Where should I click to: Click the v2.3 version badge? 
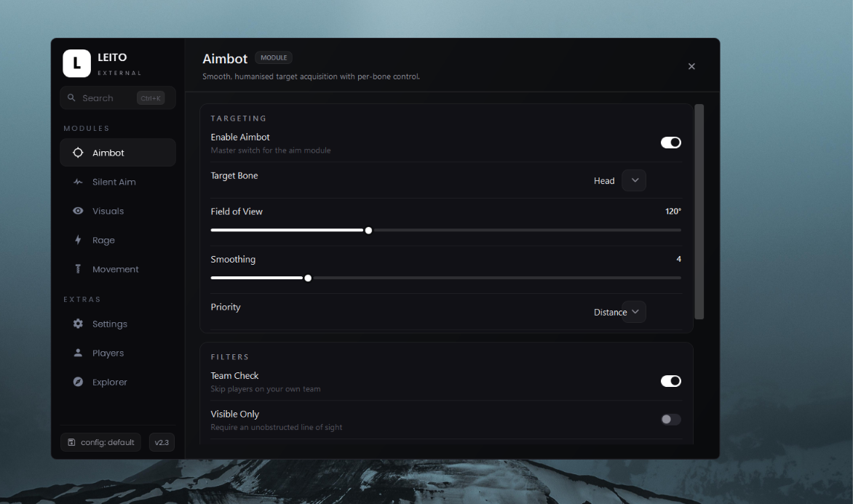(162, 442)
